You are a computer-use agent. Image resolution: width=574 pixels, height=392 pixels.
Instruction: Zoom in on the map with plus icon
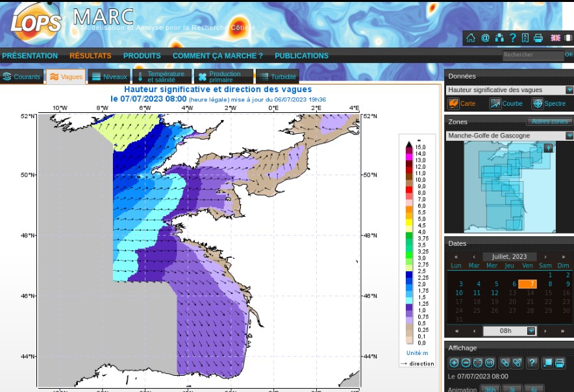click(x=454, y=363)
